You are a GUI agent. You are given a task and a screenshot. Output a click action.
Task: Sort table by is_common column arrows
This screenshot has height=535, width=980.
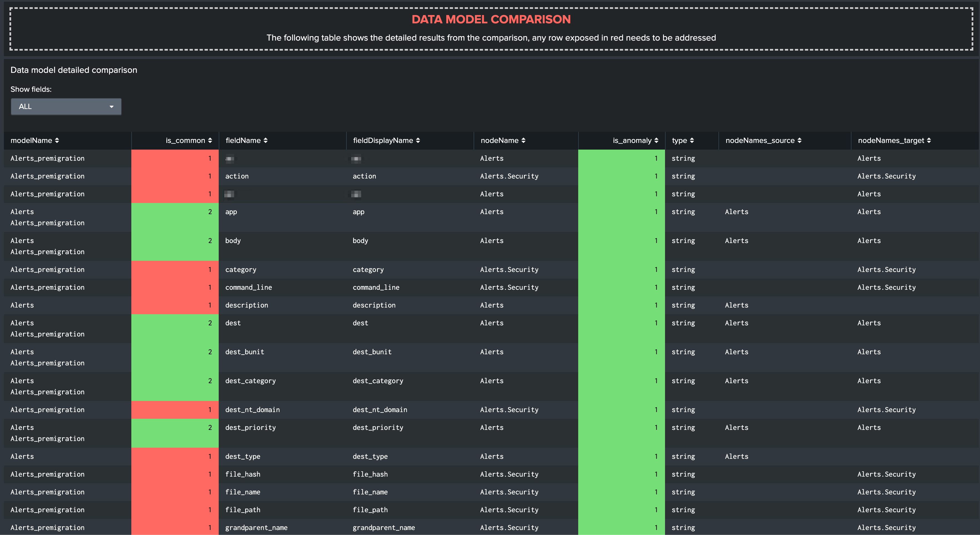210,141
